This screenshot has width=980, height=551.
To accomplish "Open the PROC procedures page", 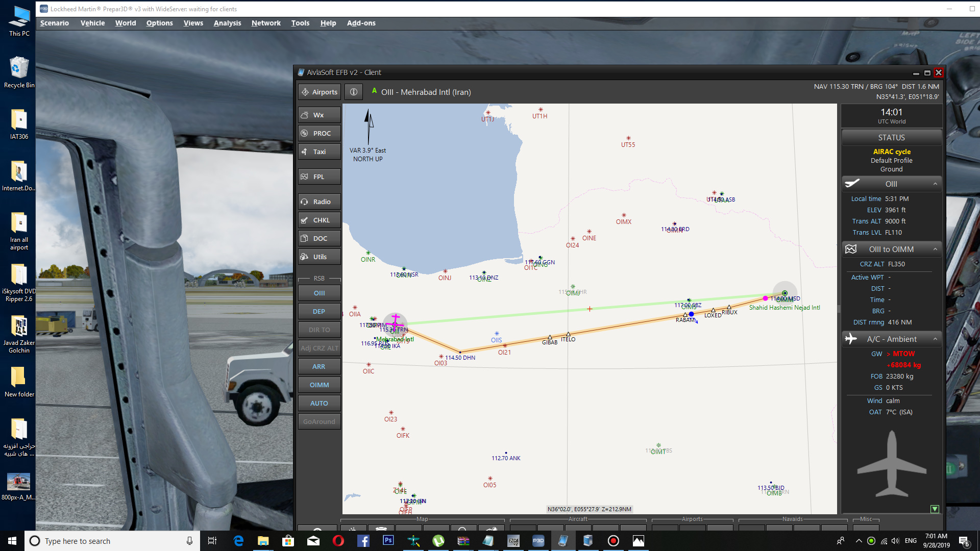I will coord(320,133).
